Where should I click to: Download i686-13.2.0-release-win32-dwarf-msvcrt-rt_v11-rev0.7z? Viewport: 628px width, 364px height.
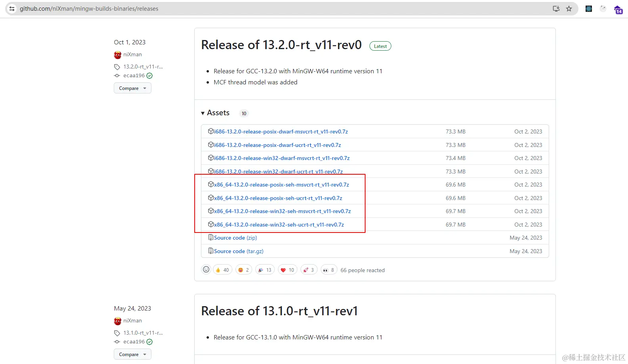(282, 158)
